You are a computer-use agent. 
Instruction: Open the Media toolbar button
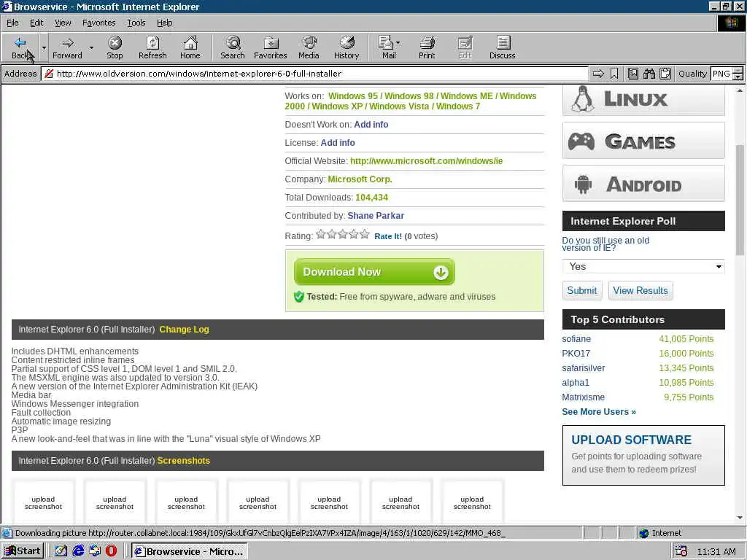[x=309, y=47]
